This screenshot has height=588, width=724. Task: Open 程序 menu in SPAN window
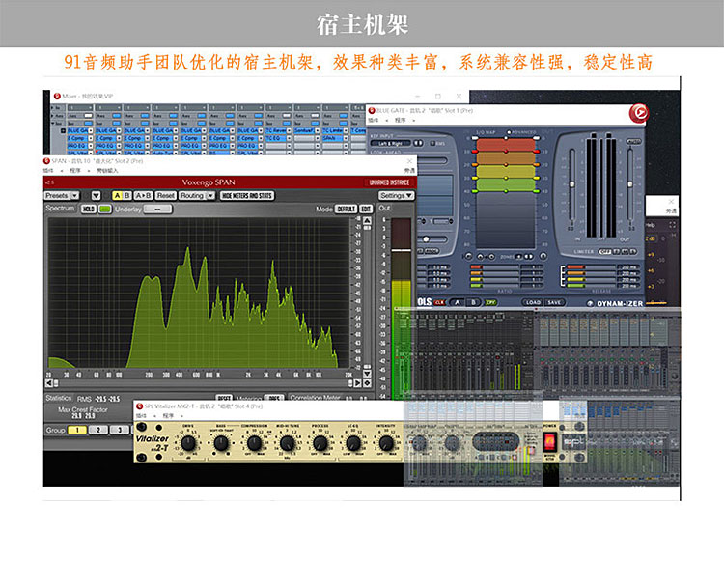click(75, 171)
